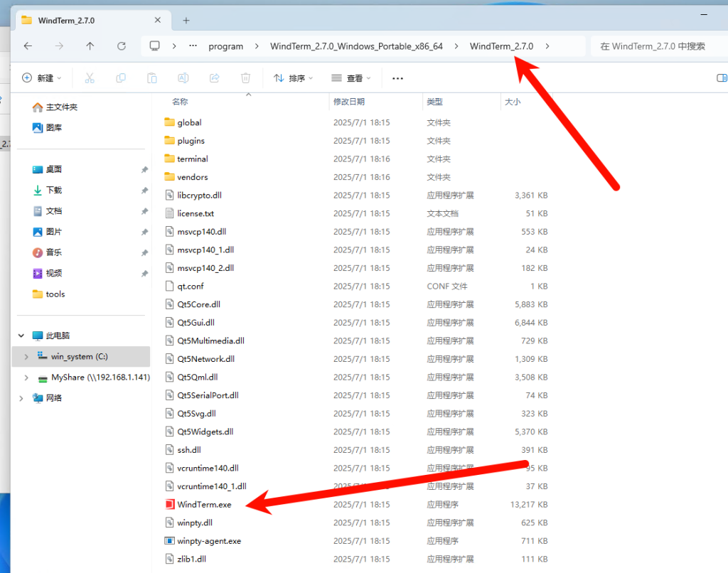Click the search box 在 WindTerm_2.7.0 中搜索
Screen dimensions: 728x573
[x=659, y=46]
